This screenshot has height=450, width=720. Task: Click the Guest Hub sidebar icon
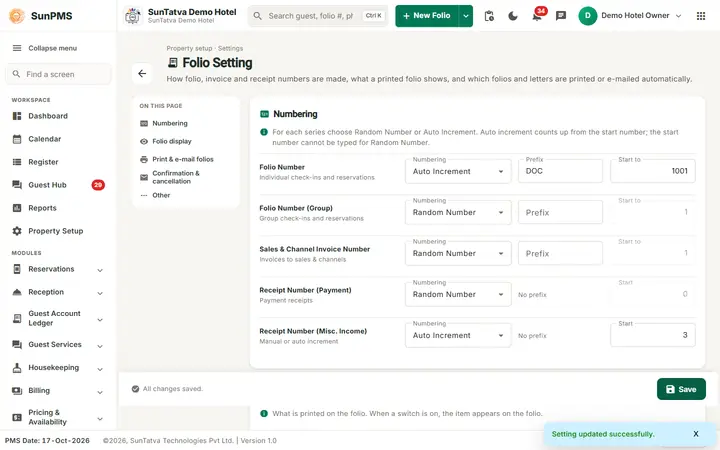click(17, 185)
